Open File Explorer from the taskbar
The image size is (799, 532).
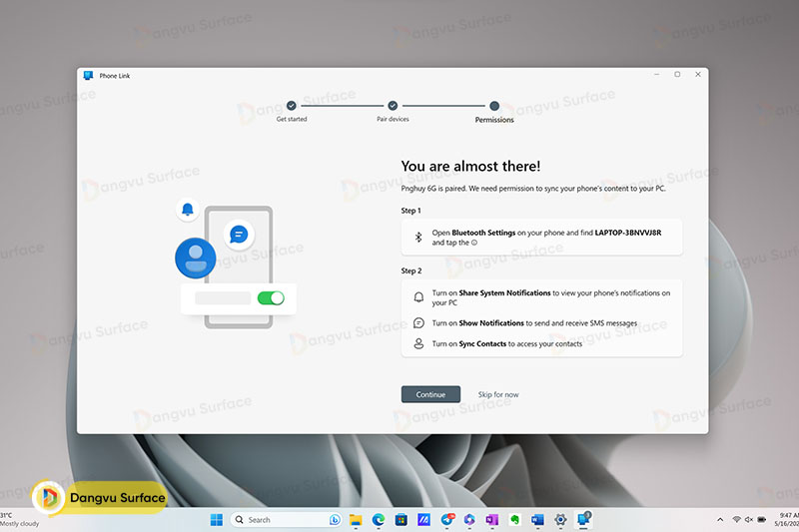[356, 520]
